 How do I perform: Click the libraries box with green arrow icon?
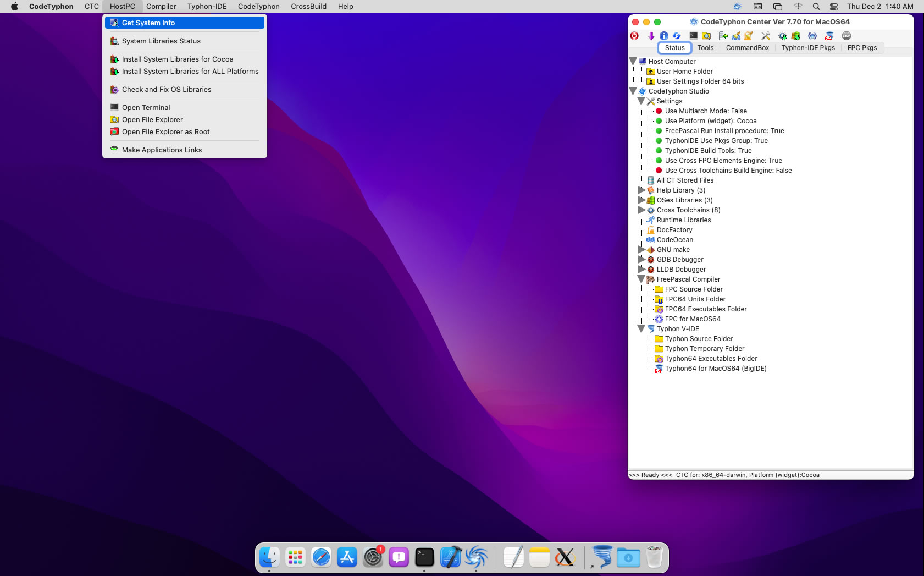[795, 36]
